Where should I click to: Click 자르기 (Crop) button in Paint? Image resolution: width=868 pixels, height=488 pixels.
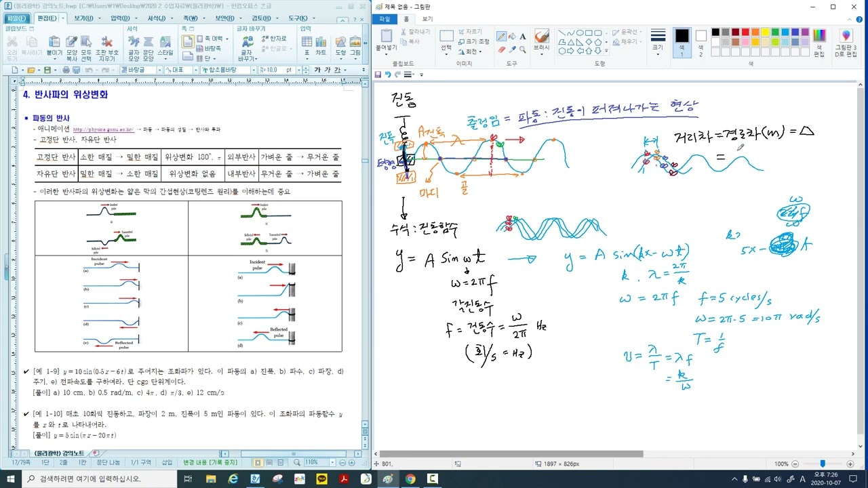(x=469, y=31)
